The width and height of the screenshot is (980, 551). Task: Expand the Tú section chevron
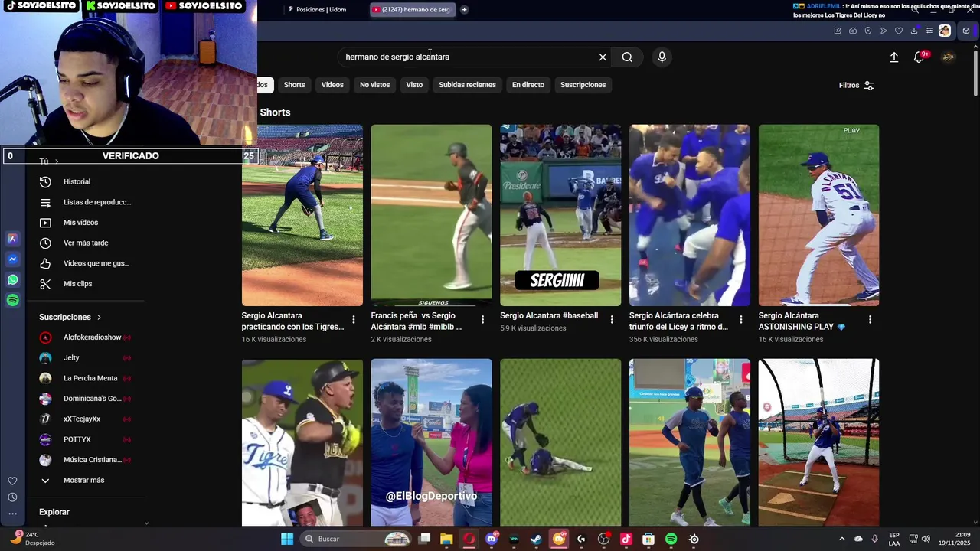pos(56,161)
